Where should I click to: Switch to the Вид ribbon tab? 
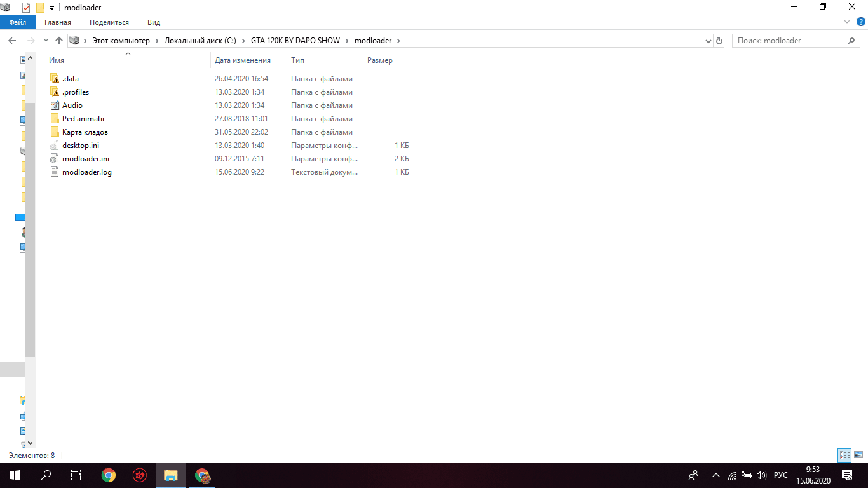click(154, 22)
